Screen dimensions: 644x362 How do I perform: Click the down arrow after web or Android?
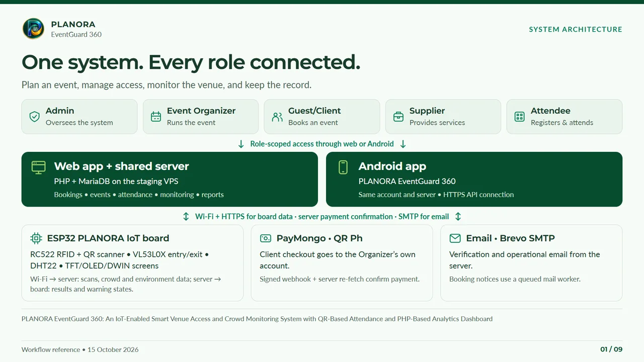pyautogui.click(x=403, y=144)
